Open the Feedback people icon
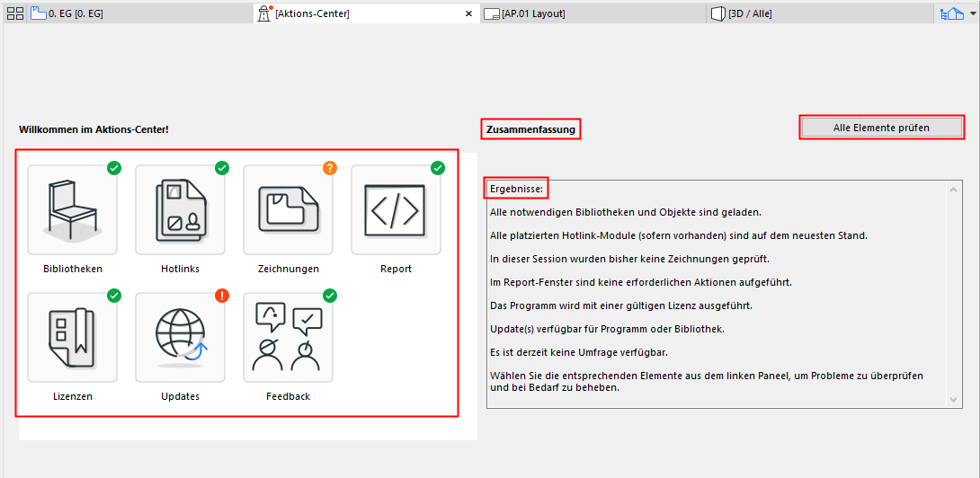Viewport: 980px width, 478px height. (288, 338)
